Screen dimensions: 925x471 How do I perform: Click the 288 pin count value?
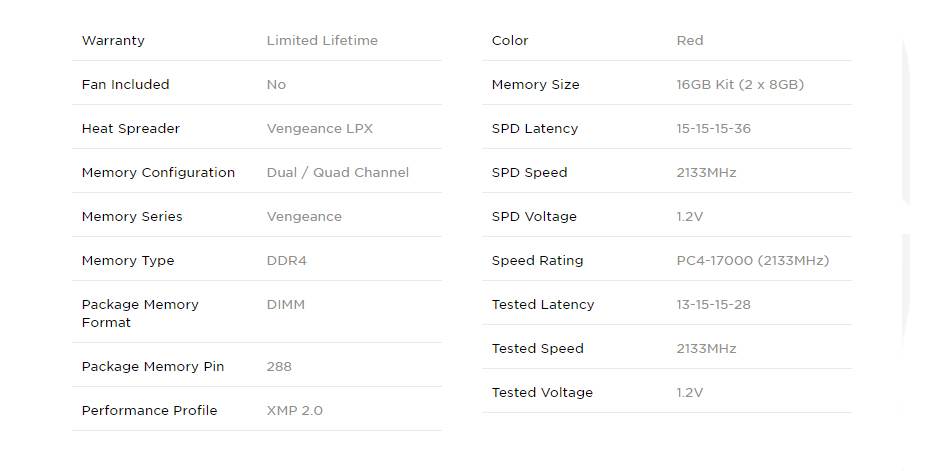[279, 367]
